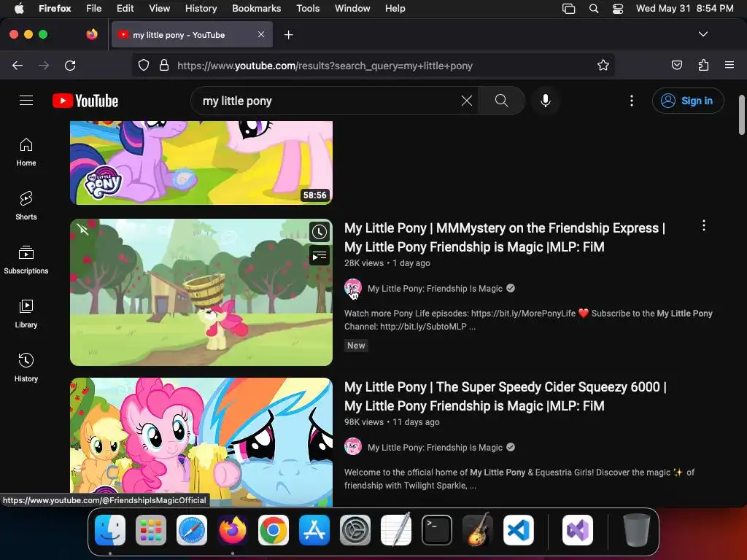747x560 pixels.
Task: Open Firefox tracking protection shield
Action: [x=144, y=66]
